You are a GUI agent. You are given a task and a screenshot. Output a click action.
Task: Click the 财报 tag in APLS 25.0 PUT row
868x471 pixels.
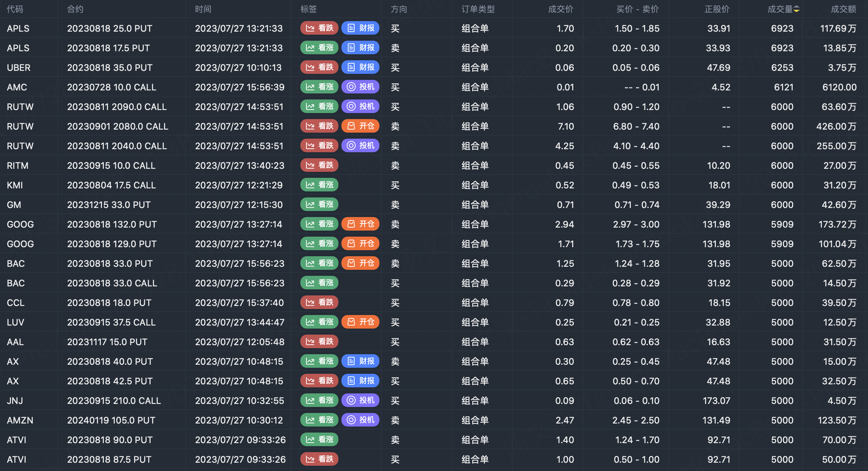pyautogui.click(x=360, y=28)
